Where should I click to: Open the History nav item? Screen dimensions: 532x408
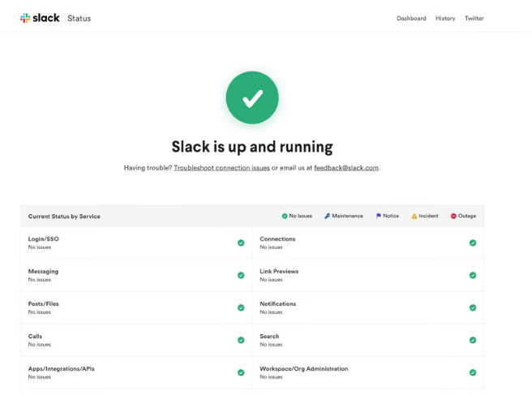pos(445,19)
